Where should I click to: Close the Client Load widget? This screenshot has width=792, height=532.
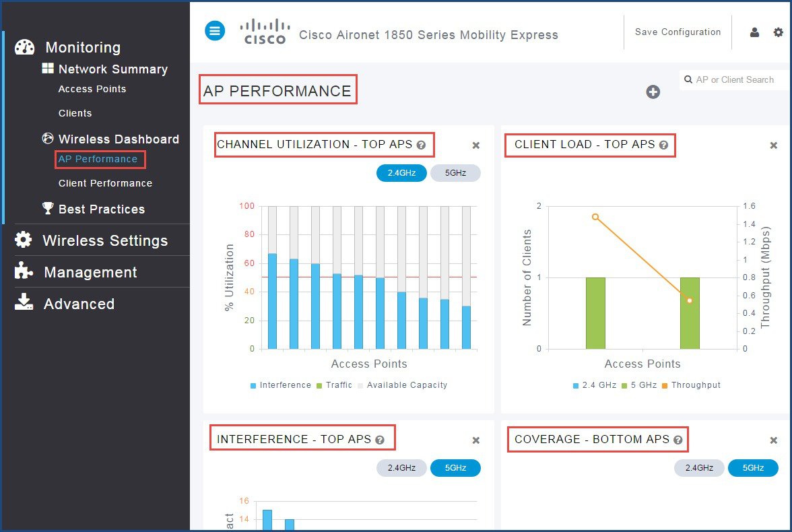[773, 145]
